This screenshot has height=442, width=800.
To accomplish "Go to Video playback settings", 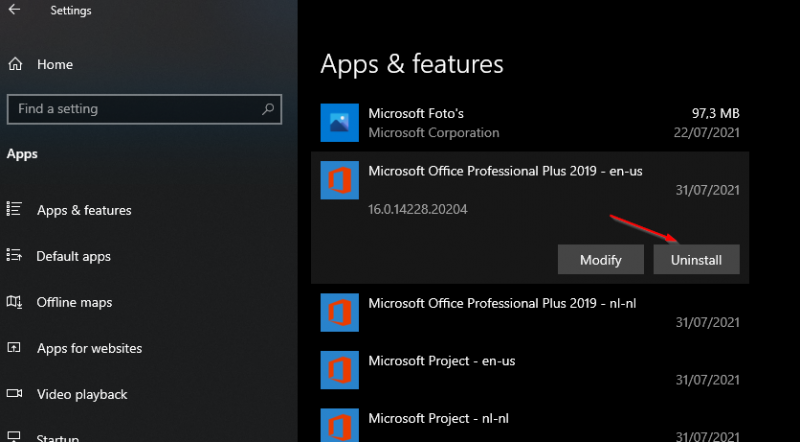I will pos(82,394).
